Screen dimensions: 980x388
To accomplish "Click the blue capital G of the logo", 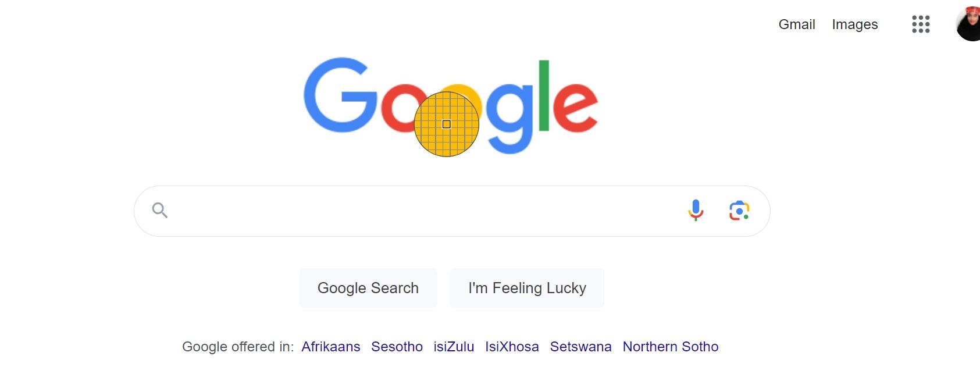I will (337, 96).
